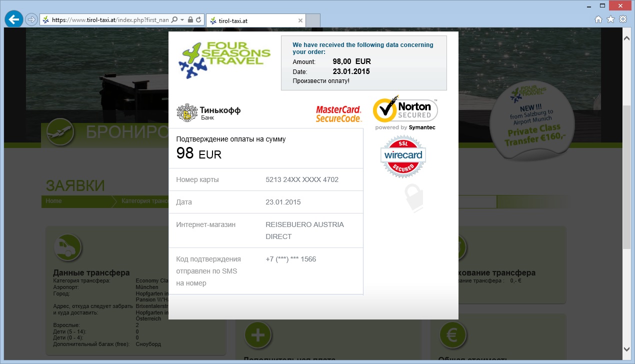This screenshot has width=635, height=364.
Task: Select masked phone +7 (***) *** 1566
Action: click(291, 259)
